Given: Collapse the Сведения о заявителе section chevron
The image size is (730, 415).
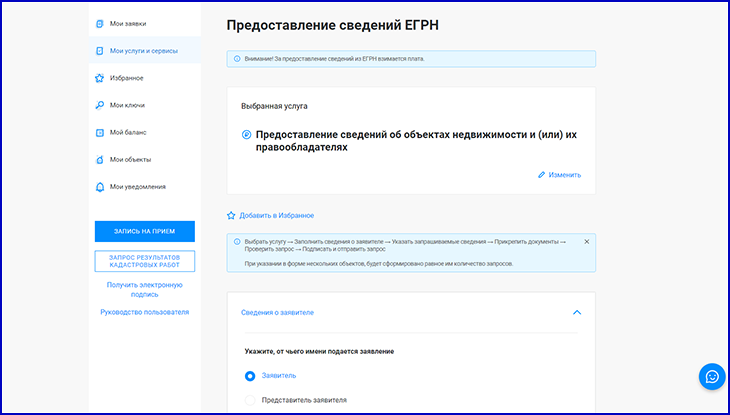Looking at the screenshot, I should 576,312.
